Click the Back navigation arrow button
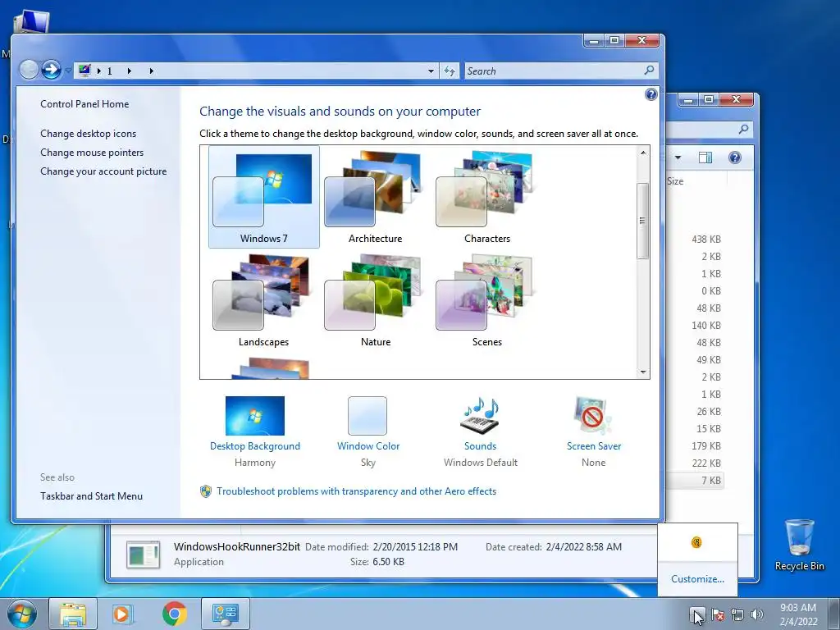840x630 pixels. (29, 70)
